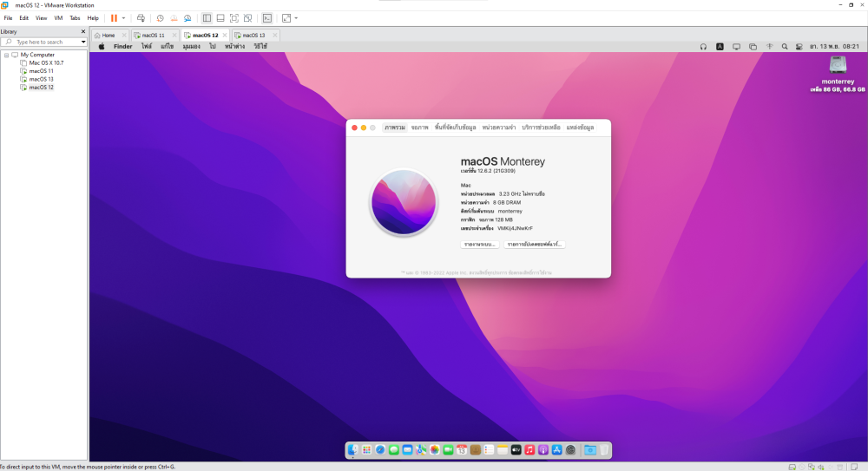Open the VMware Edit menu

23,18
